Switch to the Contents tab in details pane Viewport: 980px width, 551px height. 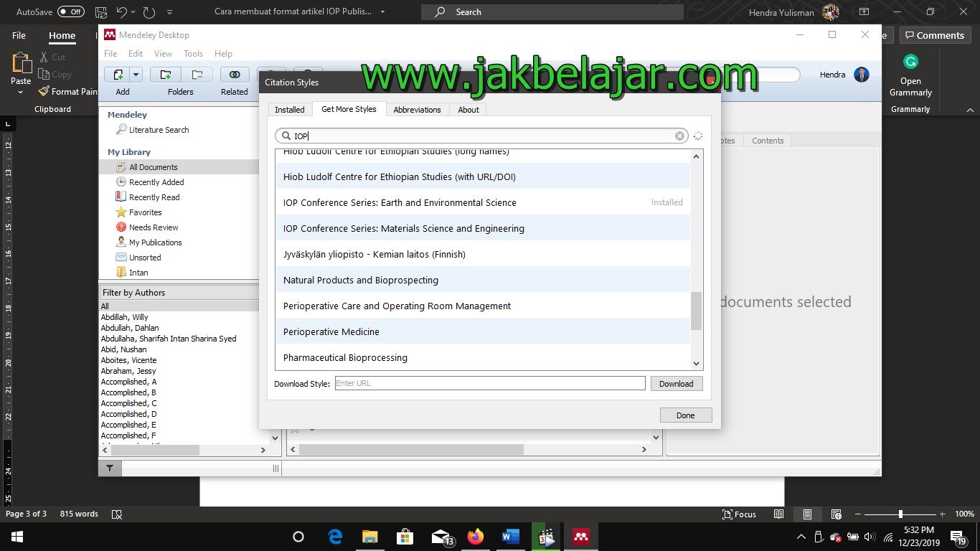coord(768,141)
